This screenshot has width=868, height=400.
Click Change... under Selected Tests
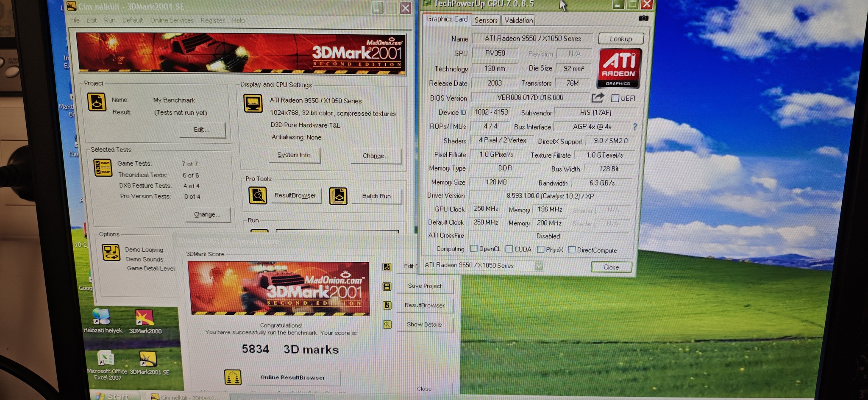coord(207,214)
